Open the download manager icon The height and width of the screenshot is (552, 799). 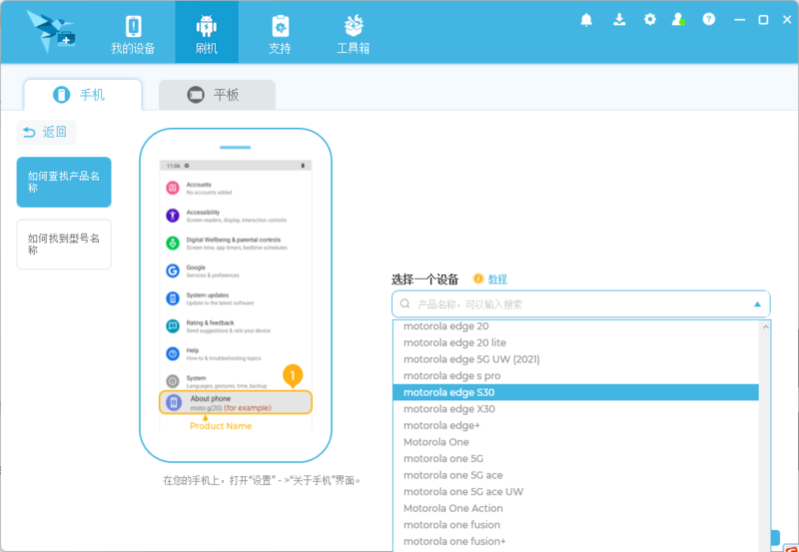(619, 19)
